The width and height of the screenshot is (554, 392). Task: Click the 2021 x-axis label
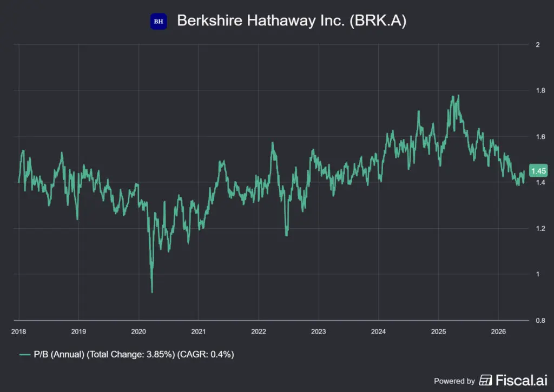click(x=198, y=331)
